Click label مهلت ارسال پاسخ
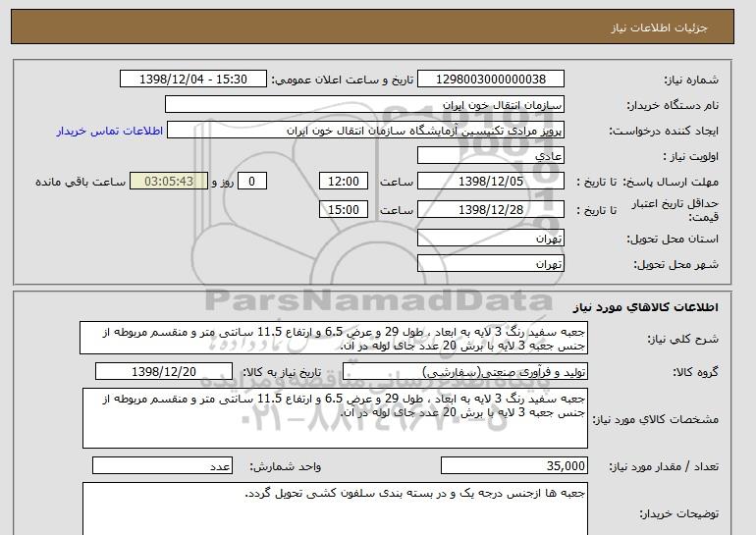 coord(671,182)
